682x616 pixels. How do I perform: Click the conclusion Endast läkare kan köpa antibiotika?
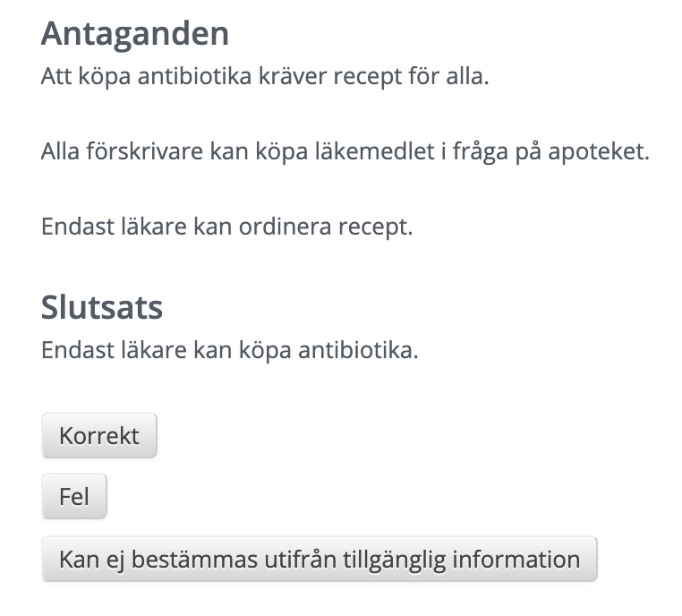230,350
